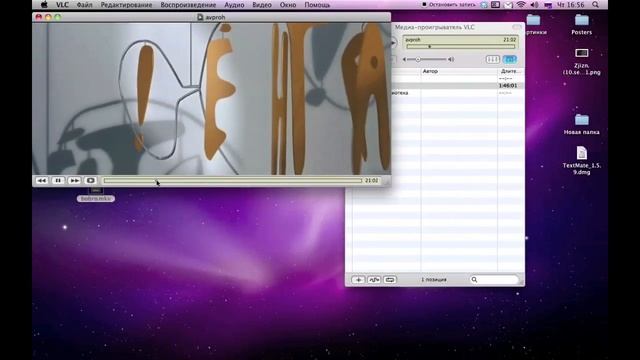
Task: Click the Чт 16:56 clock
Action: click(571, 5)
